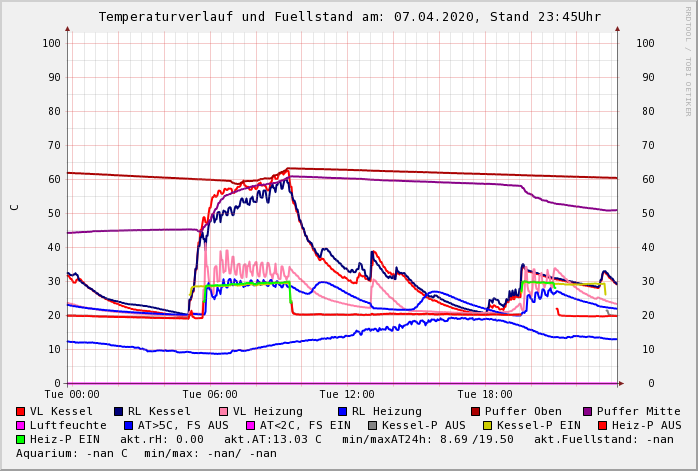Click the Tue 06:00 time axis label

[210, 394]
